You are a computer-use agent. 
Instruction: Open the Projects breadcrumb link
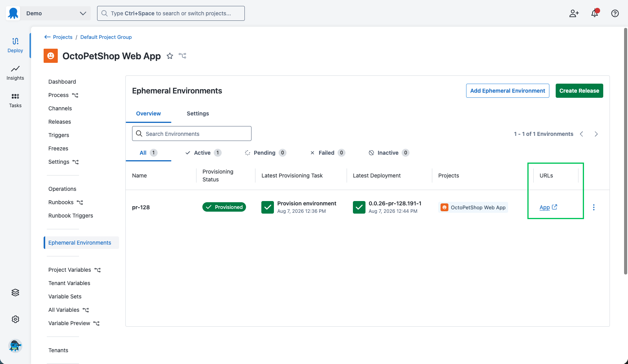point(63,37)
